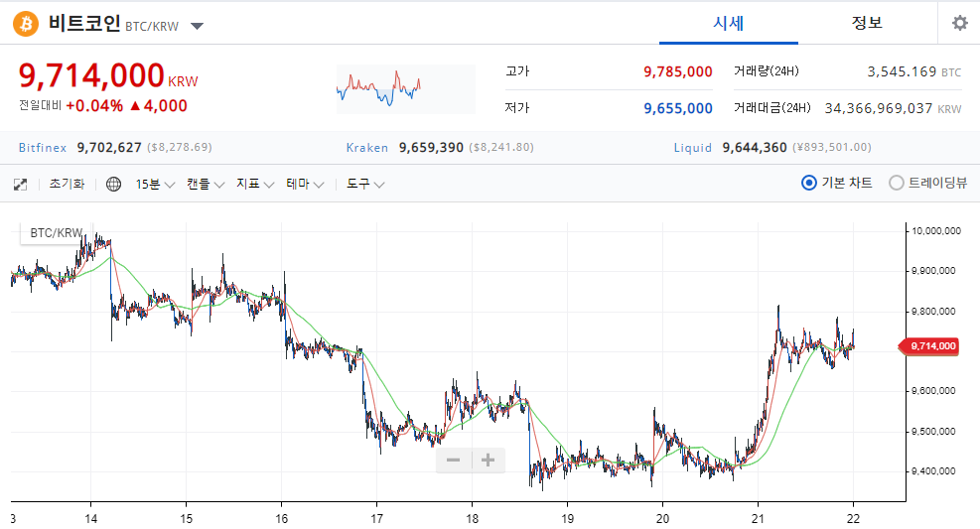
Task: Zoom out chart with minus button
Action: pyautogui.click(x=453, y=461)
